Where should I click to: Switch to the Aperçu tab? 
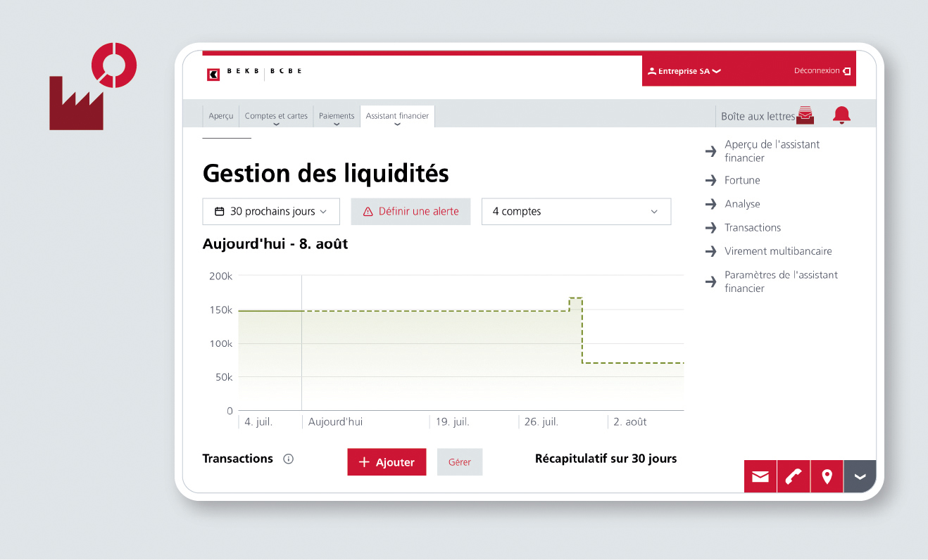point(221,117)
